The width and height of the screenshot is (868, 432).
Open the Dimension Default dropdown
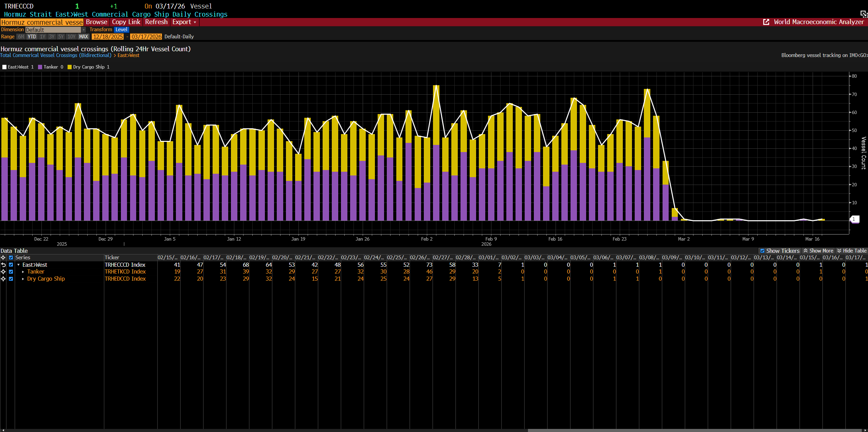tap(84, 30)
